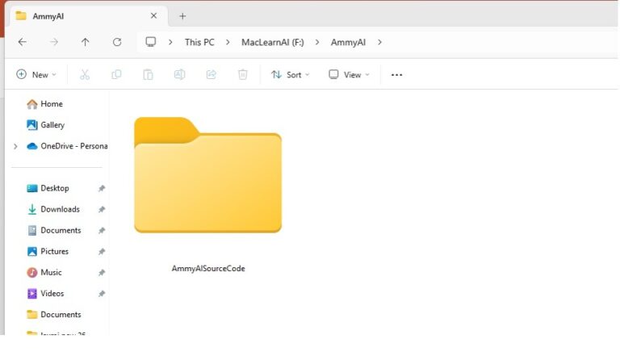
Task: Click the Copy icon in toolbar
Action: point(116,74)
